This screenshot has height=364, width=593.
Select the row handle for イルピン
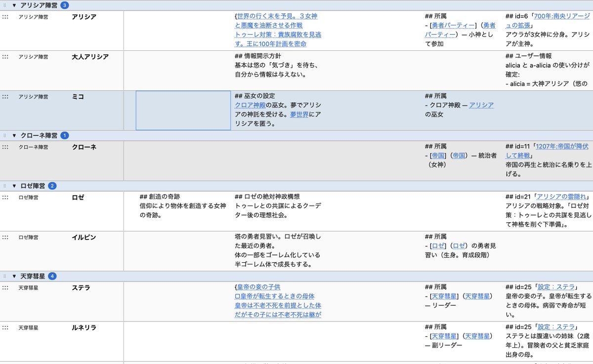(x=5, y=238)
